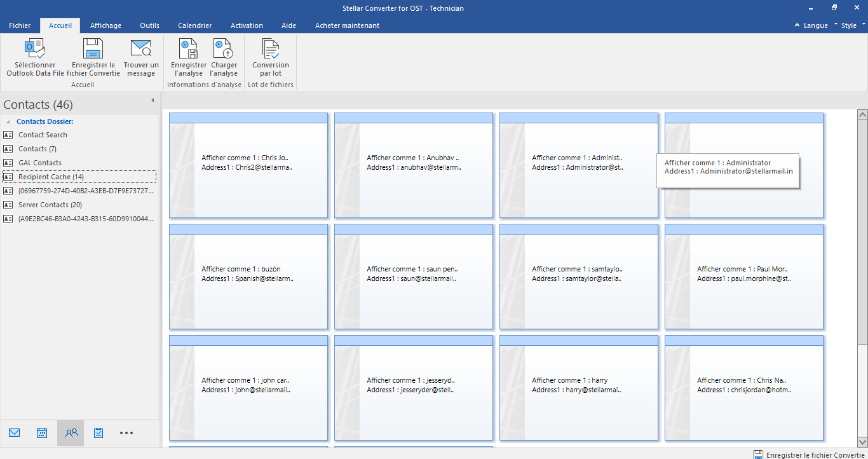Click scrollbar up arrow in contacts view
The height and width of the screenshot is (459, 868).
coord(862,114)
